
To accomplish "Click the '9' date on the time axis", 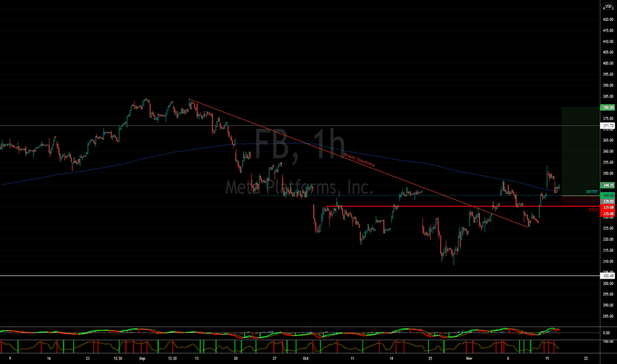I will [x=10, y=359].
